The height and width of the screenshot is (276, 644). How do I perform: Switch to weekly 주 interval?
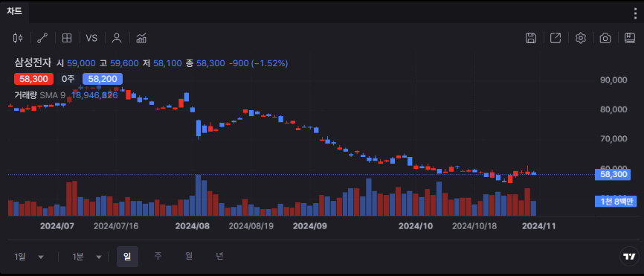[x=158, y=256]
